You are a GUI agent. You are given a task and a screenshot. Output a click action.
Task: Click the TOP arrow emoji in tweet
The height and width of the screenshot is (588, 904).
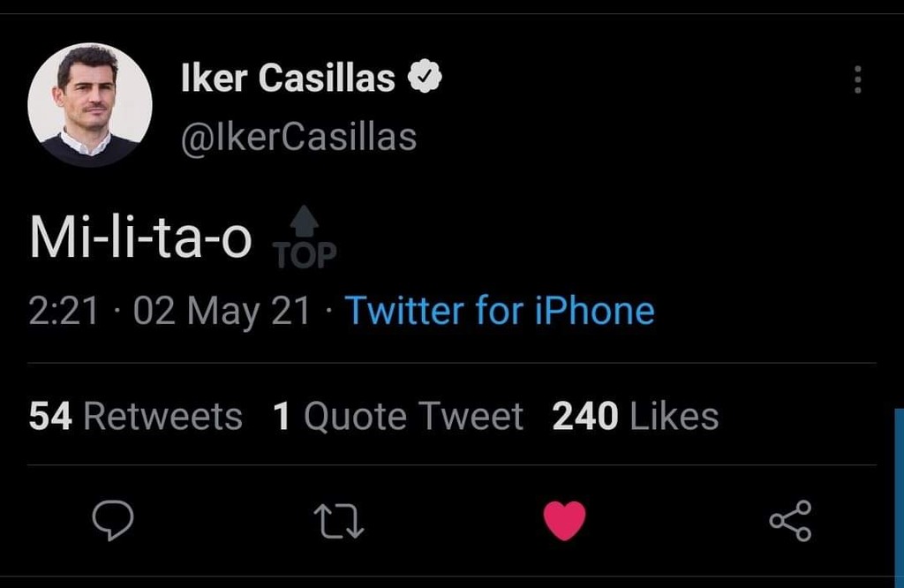pyautogui.click(x=305, y=237)
